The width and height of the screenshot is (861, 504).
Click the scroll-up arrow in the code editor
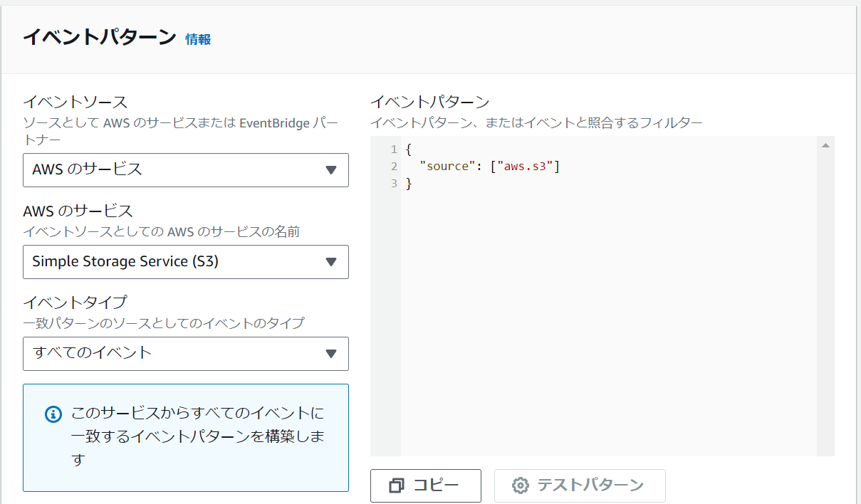(x=825, y=146)
